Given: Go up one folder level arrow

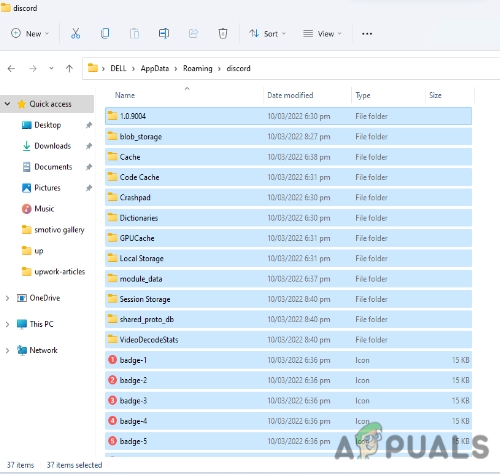Looking at the screenshot, I should pyautogui.click(x=69, y=69).
